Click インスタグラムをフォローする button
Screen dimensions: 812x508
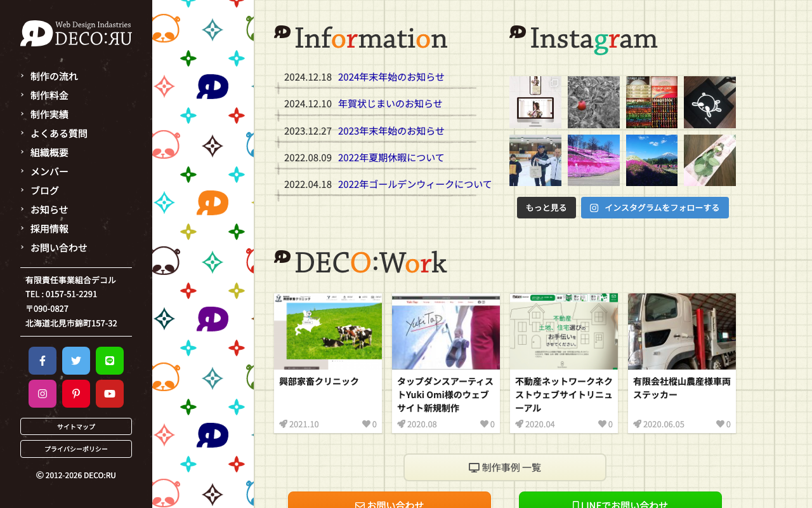tap(655, 208)
